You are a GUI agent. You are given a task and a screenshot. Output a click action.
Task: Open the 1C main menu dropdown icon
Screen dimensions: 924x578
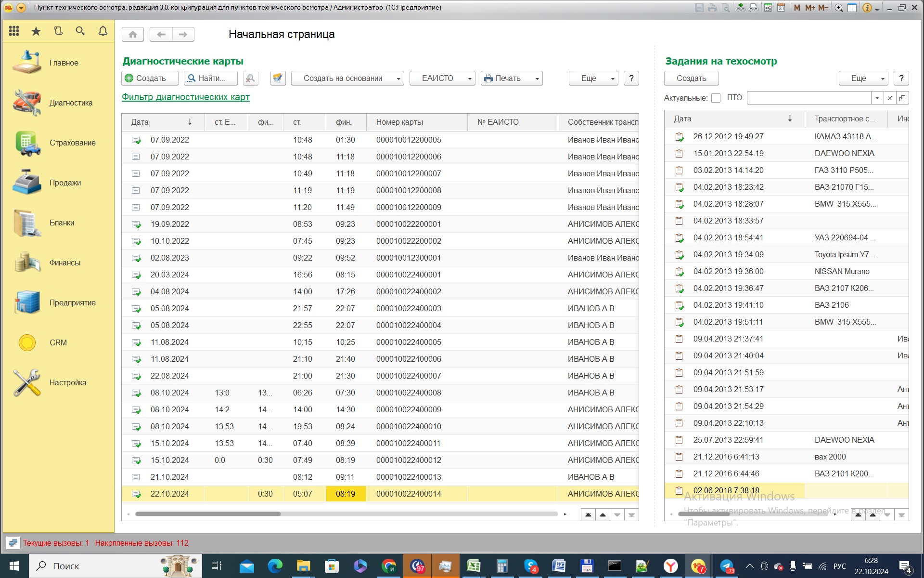(x=21, y=8)
